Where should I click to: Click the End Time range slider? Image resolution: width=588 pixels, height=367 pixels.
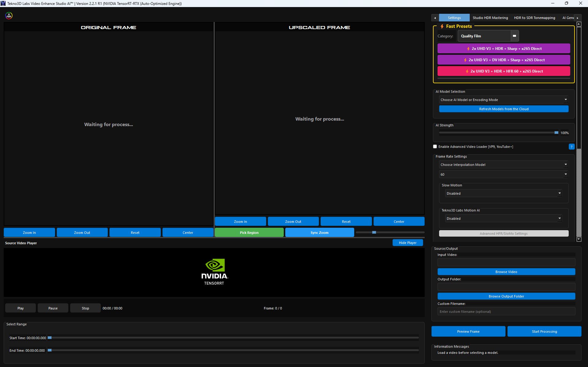(x=233, y=350)
